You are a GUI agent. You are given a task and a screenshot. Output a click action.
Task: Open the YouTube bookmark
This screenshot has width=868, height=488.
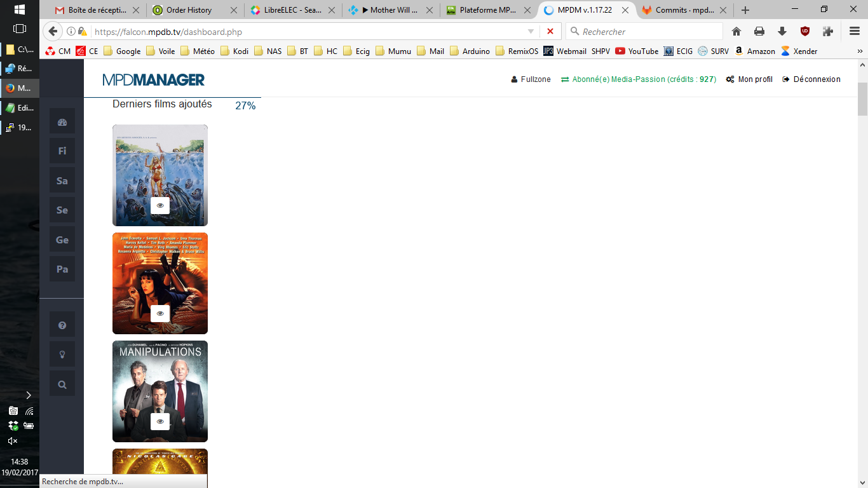637,51
